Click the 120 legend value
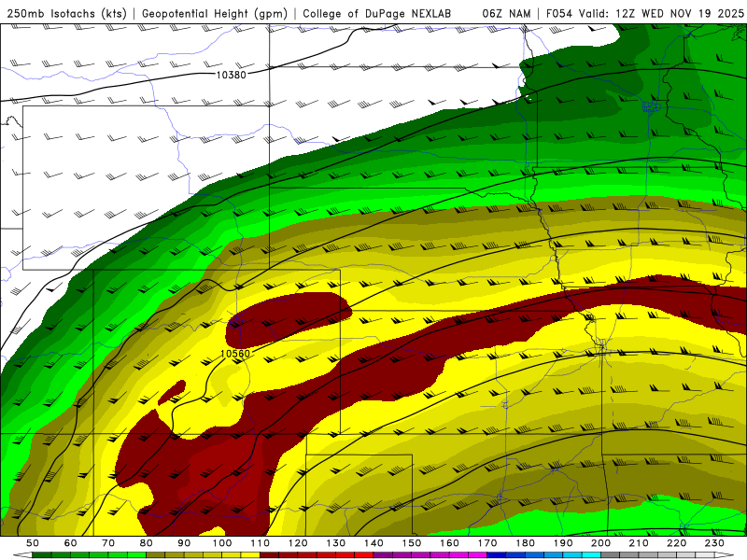The width and height of the screenshot is (747, 560). coord(298,543)
